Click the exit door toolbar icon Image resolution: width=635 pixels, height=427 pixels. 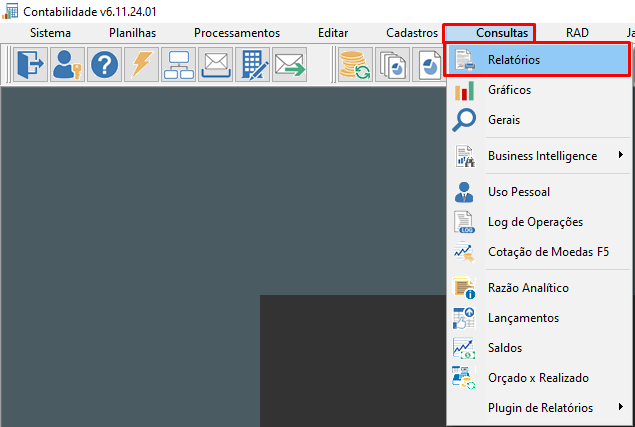[x=30, y=64]
